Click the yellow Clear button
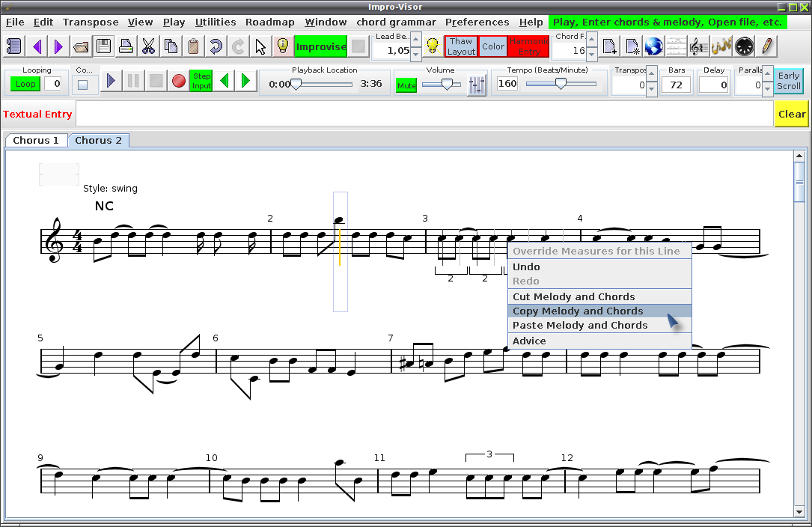This screenshot has height=527, width=812. click(791, 114)
